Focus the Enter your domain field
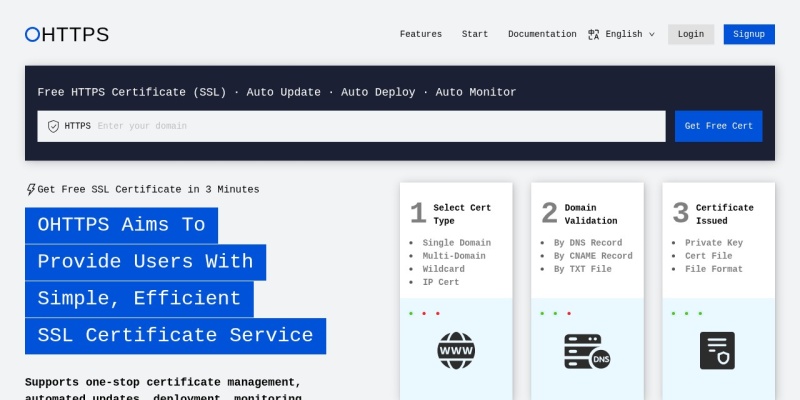The width and height of the screenshot is (800, 400). 351,126
